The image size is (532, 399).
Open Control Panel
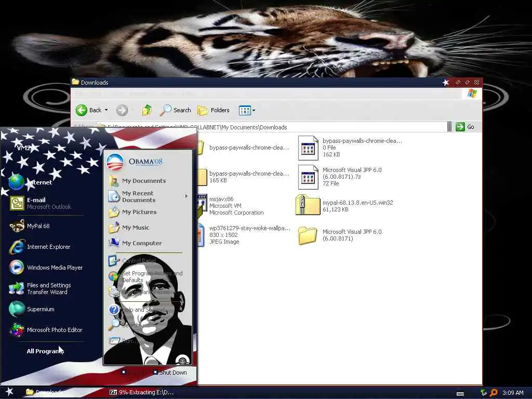click(x=132, y=261)
